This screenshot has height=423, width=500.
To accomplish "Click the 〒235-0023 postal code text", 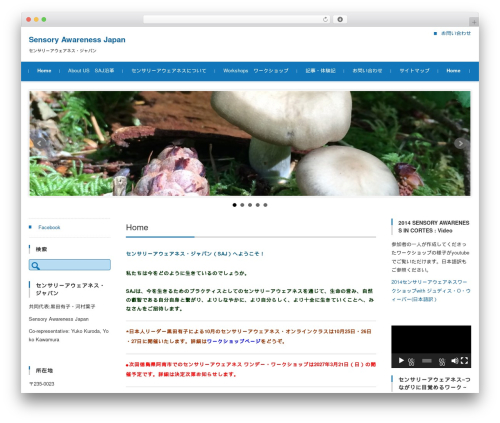I will point(42,384).
